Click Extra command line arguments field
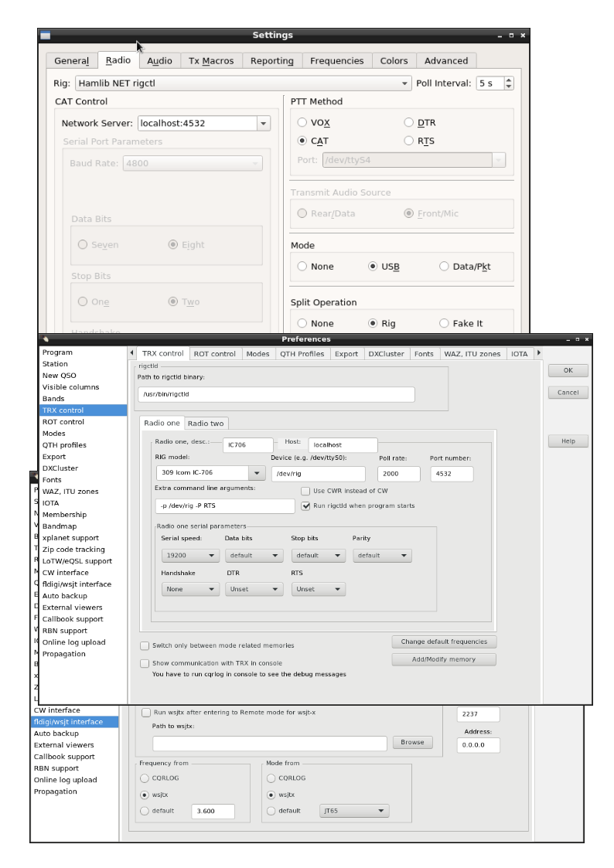Screen dimensions: 614x868 (x=225, y=506)
